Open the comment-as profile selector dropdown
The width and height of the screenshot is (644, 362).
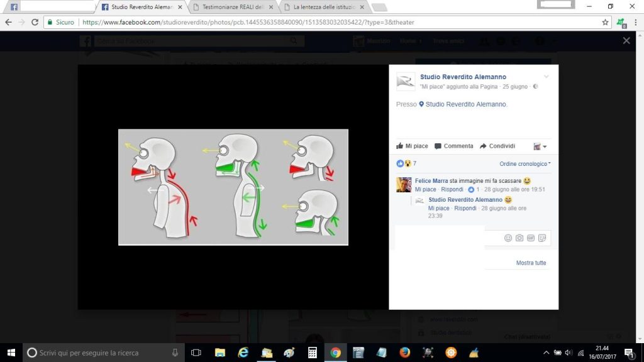click(x=540, y=146)
